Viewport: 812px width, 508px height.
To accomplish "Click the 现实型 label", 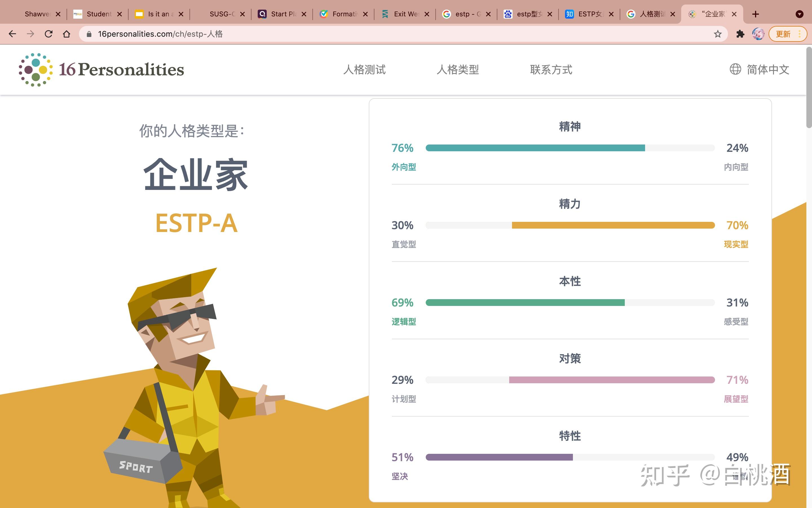I will [736, 244].
